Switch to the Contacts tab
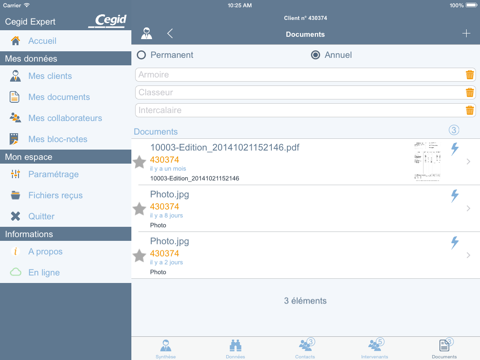Screen dimensions: 480x360 (305, 349)
